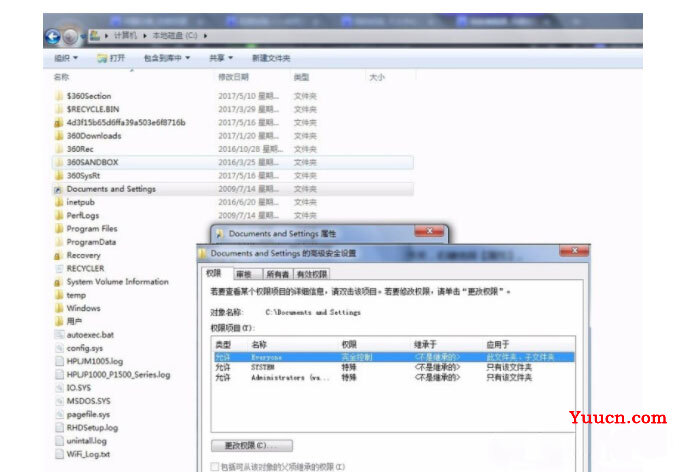Expand the arrow after 计算机 in address bar
Viewport: 679px width, 472px height.
pyautogui.click(x=145, y=36)
